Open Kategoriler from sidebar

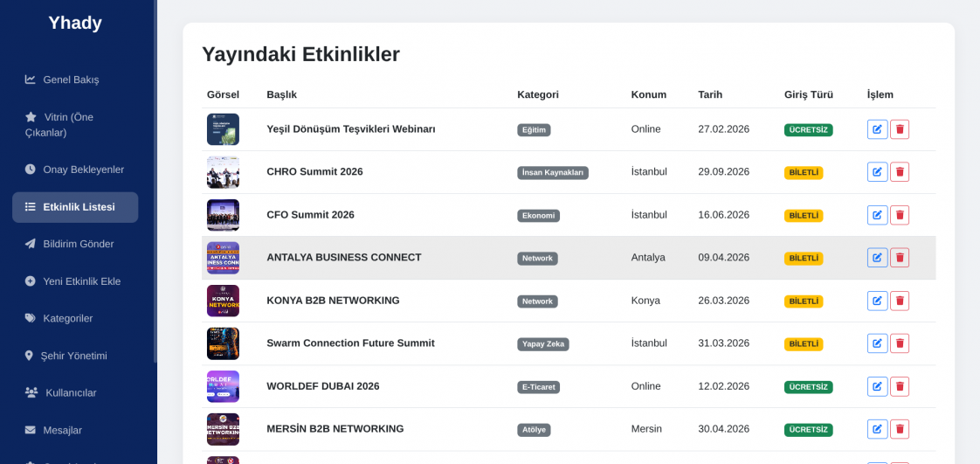tap(67, 318)
